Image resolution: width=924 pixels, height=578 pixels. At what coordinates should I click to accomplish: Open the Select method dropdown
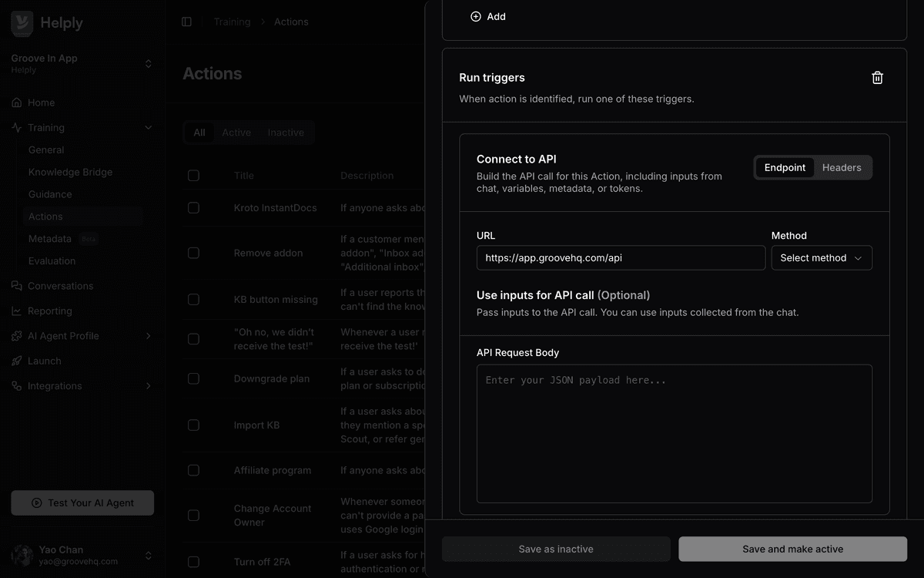pos(822,258)
